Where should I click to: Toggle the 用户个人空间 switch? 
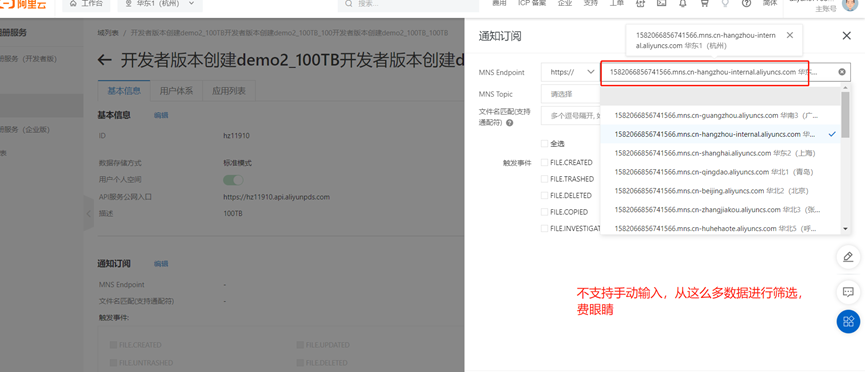pos(233,180)
